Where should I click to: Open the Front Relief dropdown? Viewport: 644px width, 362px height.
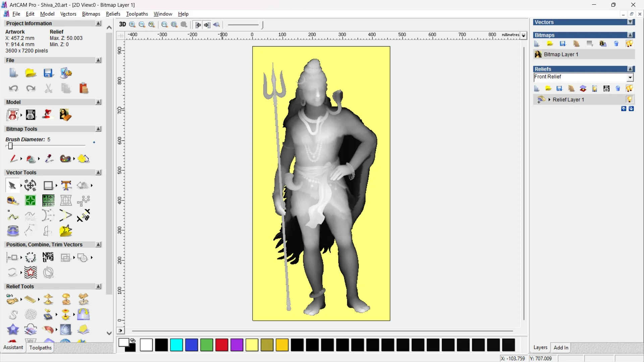pos(630,77)
